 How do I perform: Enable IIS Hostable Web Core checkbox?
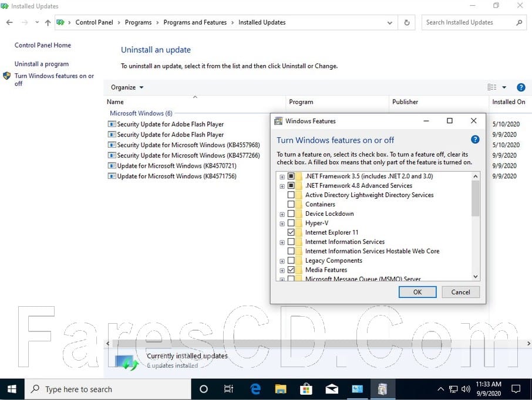291,251
